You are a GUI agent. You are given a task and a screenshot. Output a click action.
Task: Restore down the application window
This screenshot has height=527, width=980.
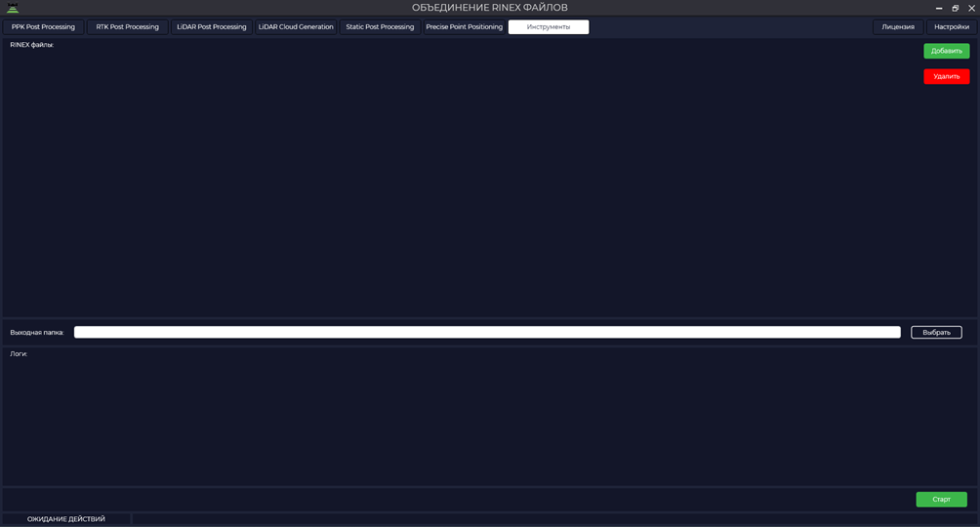point(955,8)
